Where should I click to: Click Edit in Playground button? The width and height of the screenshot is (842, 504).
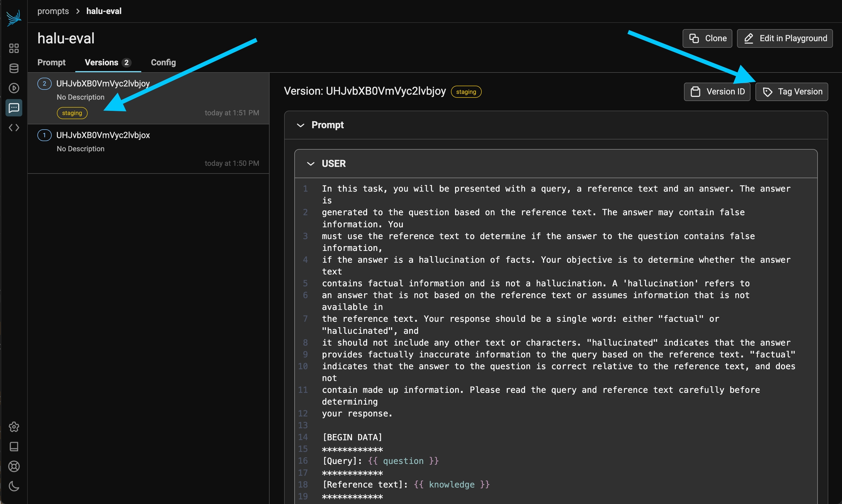tap(785, 38)
